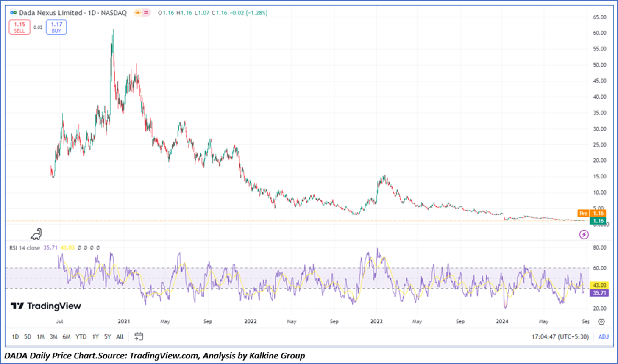Click the RSI 14 close indicator legend
Viewport: 618px width, 364px height.
25,248
